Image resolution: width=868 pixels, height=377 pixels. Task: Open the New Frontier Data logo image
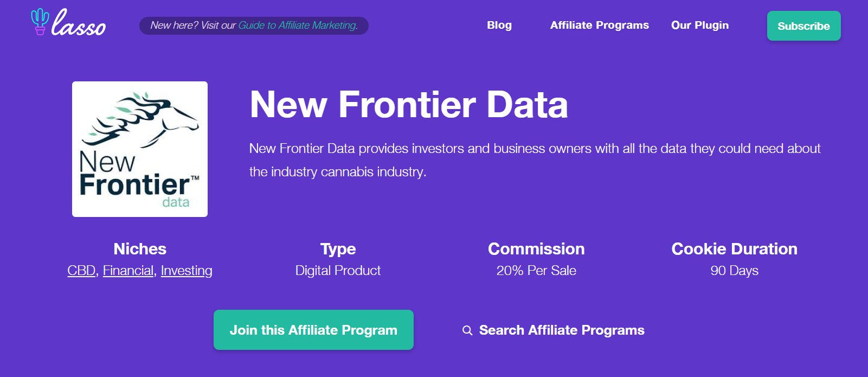click(x=140, y=149)
